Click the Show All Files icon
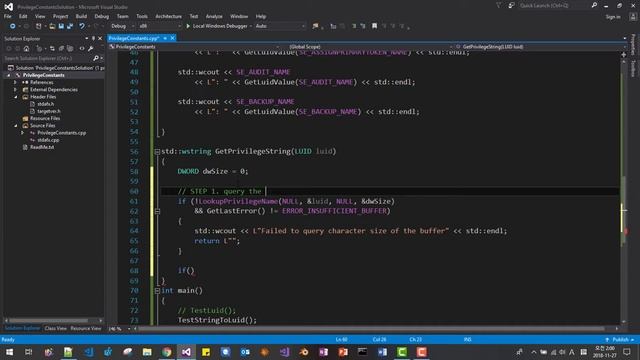The height and width of the screenshot is (360, 640). [70, 49]
